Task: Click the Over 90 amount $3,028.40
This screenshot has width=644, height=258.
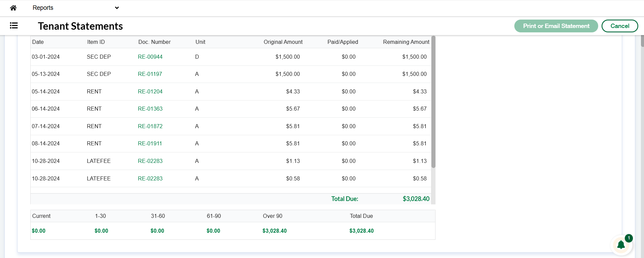Action: click(275, 231)
